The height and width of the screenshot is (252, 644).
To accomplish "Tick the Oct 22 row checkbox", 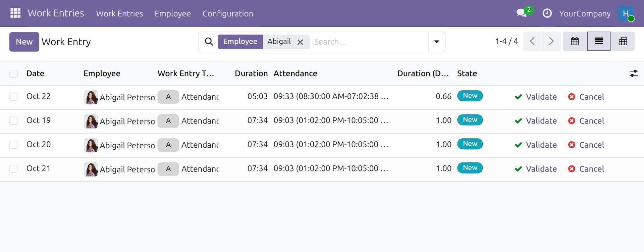I will point(13,97).
